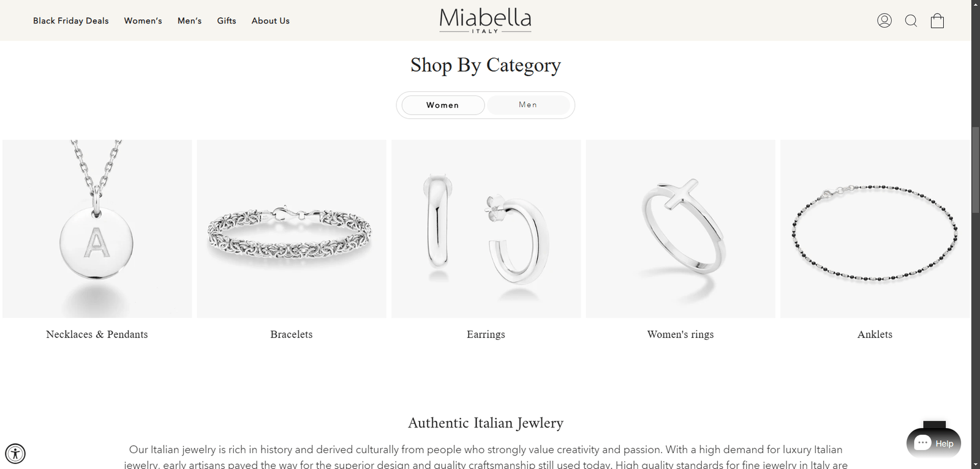Select the Men's navigation menu
The width and height of the screenshot is (980, 469).
(x=189, y=20)
